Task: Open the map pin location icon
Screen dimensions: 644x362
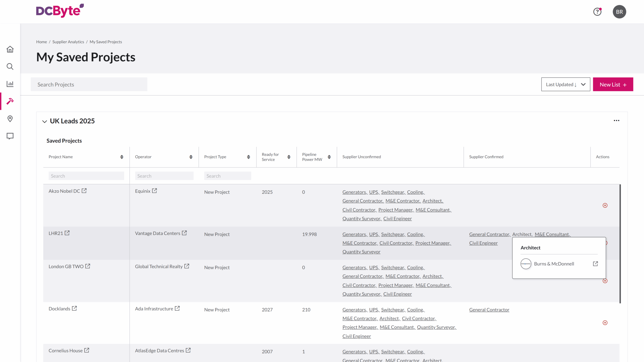Action: pos(10,119)
